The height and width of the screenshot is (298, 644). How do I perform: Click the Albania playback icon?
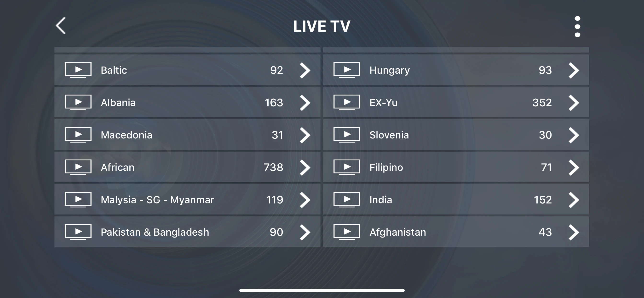coord(78,102)
